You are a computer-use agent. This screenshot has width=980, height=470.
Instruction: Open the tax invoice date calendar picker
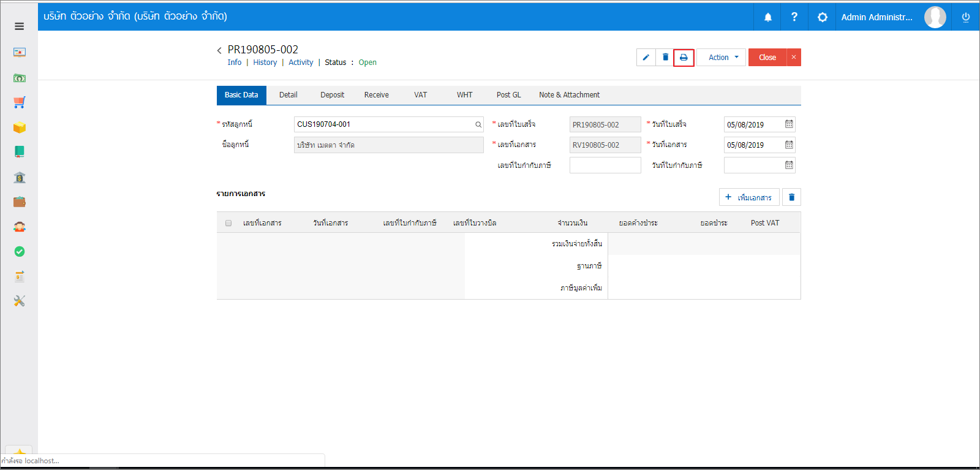pyautogui.click(x=789, y=165)
